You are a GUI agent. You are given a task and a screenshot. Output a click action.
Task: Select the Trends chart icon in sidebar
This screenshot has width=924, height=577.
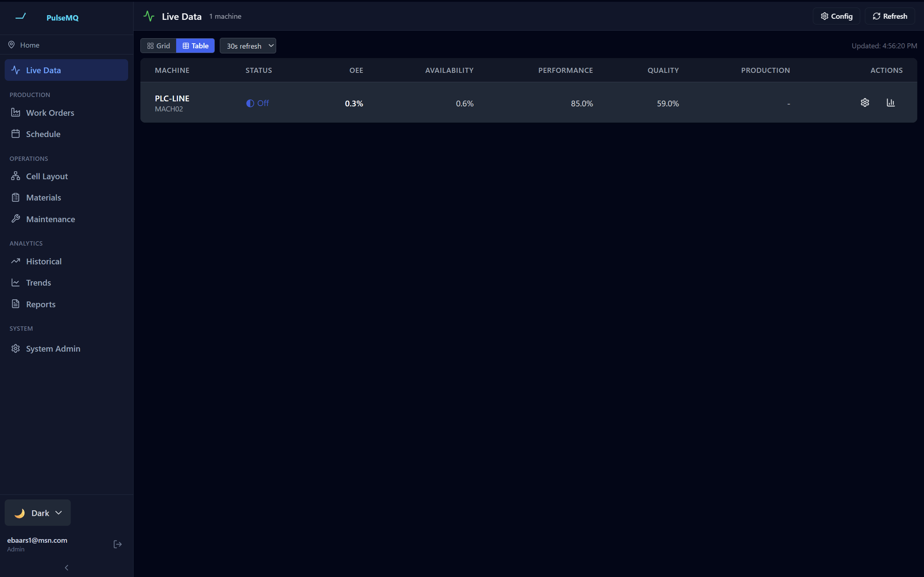[x=15, y=282]
